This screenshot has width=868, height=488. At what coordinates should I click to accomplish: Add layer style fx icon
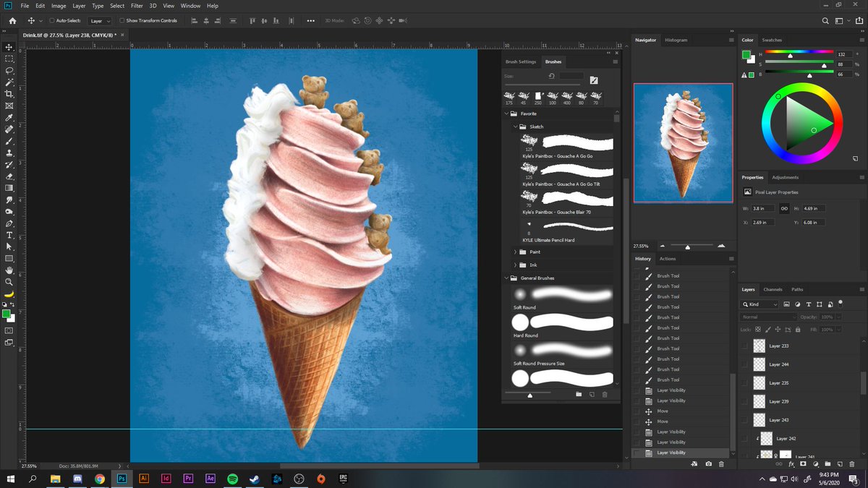tap(791, 463)
